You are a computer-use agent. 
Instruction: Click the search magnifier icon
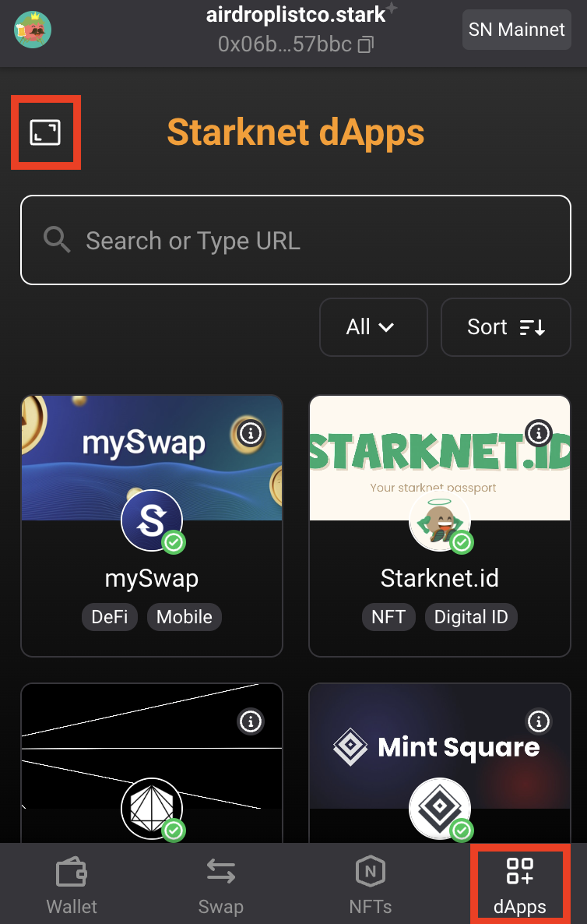coord(58,240)
